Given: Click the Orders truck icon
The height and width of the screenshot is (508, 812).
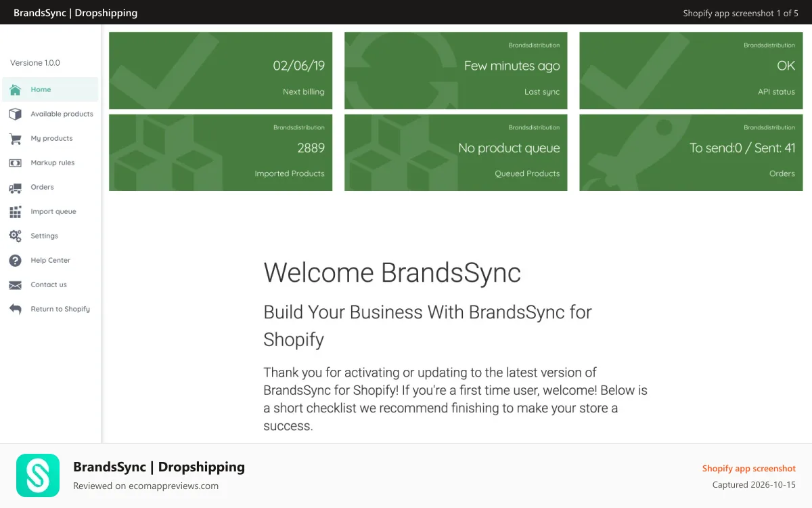Looking at the screenshot, I should pos(16,188).
